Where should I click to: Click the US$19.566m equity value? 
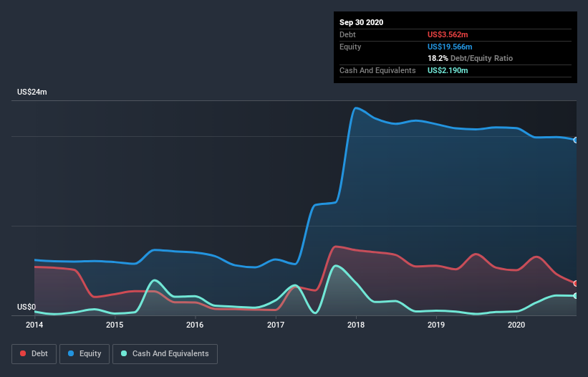pyautogui.click(x=450, y=47)
